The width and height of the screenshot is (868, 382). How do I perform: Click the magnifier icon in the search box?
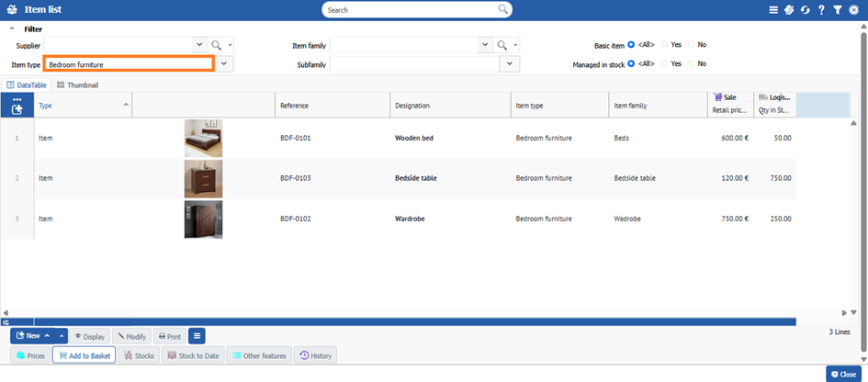click(x=503, y=9)
